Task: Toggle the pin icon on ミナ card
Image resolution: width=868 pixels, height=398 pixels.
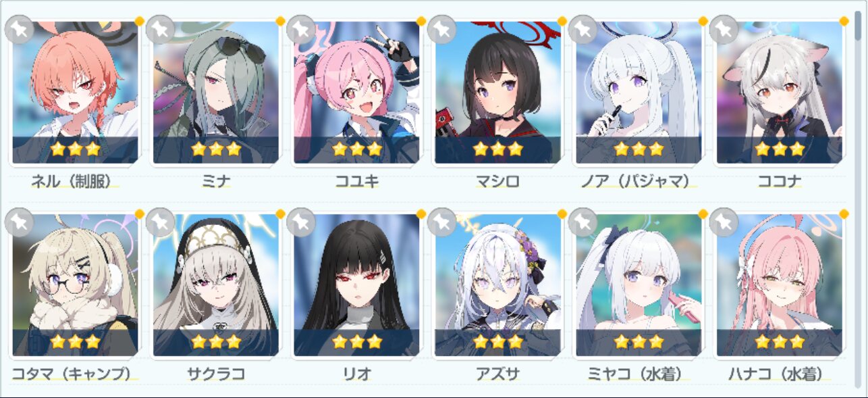Action: (x=160, y=30)
